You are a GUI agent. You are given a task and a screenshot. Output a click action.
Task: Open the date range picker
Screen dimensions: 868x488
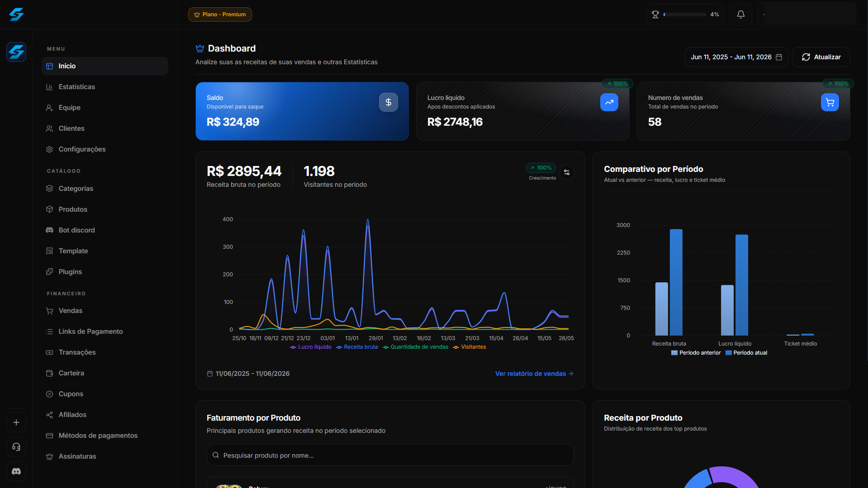(736, 57)
